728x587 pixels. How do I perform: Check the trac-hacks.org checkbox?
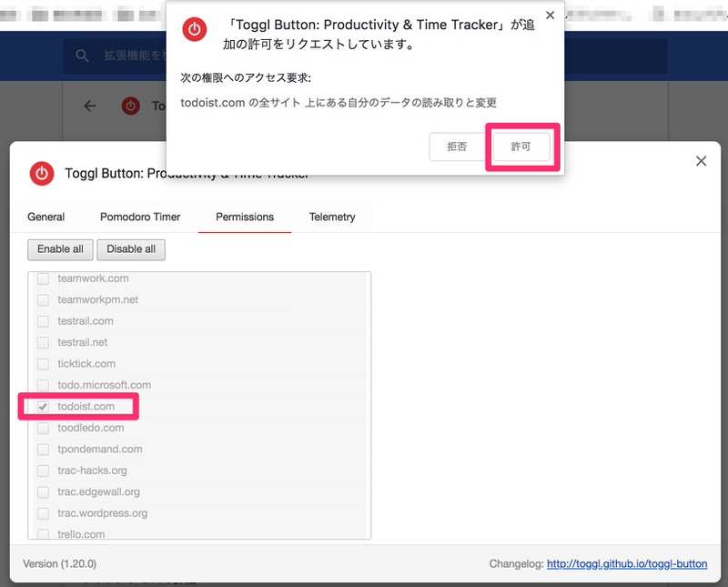pos(43,471)
